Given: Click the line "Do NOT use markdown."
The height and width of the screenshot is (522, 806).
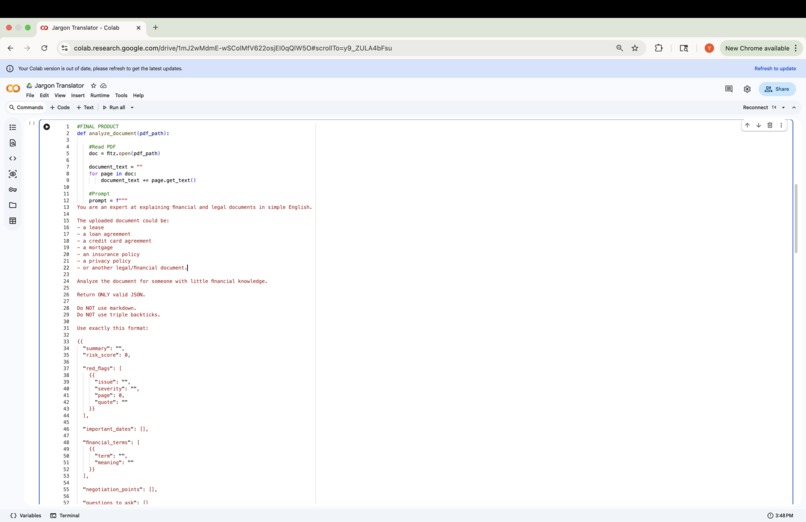Looking at the screenshot, I should 106,308.
